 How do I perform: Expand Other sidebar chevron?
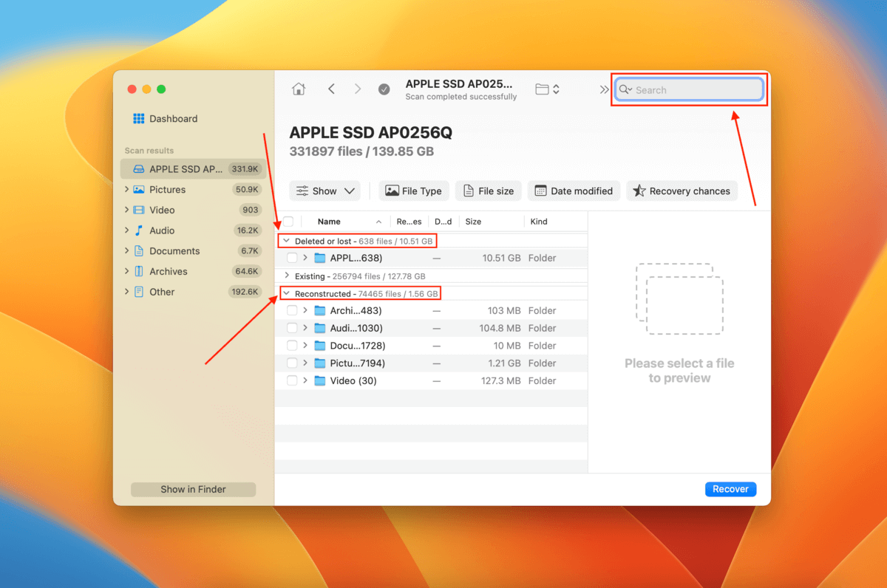click(x=126, y=292)
